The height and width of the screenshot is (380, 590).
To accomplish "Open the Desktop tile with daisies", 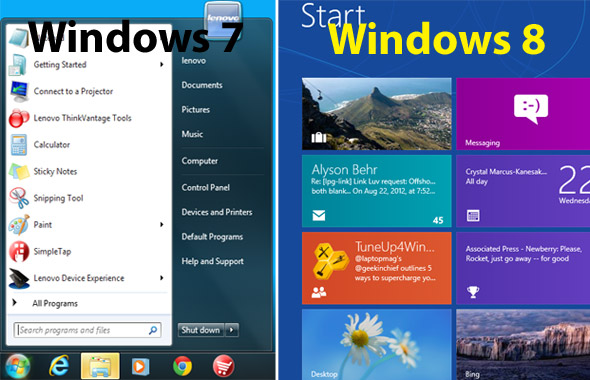I will pos(377,345).
